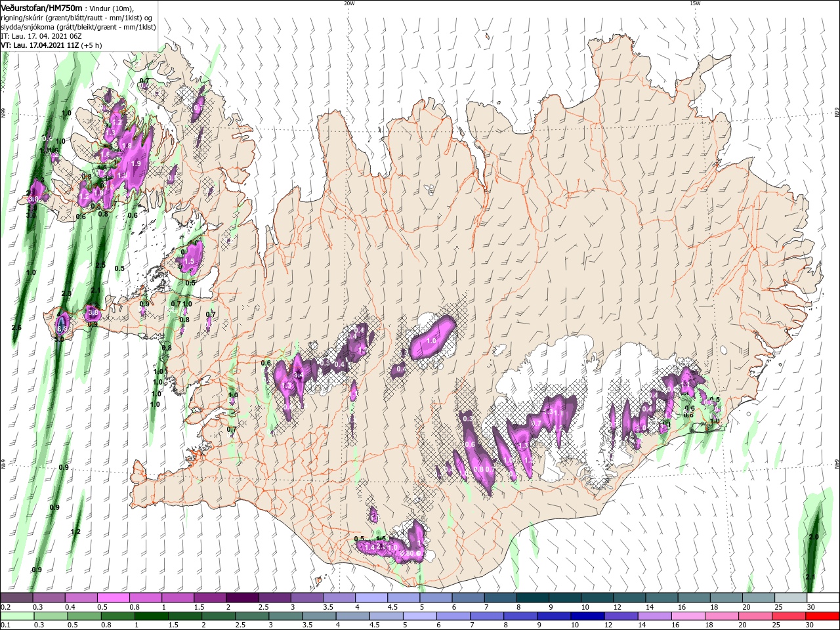Screen dimensions: 840x630
Task: Click the 0.2 label starting the snow scale
Action: (6, 607)
